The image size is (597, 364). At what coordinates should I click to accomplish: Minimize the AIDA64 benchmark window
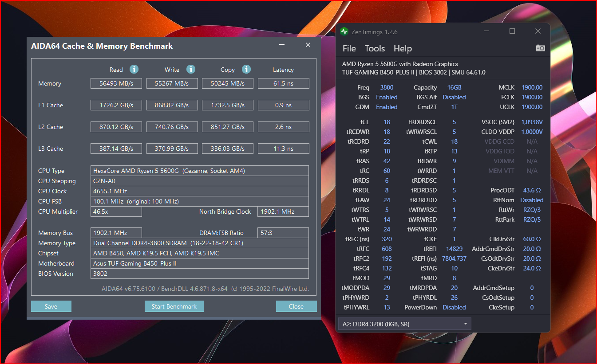[x=282, y=45]
